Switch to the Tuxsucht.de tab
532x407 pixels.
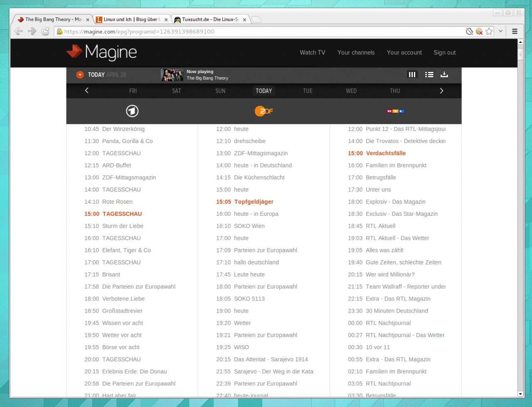tap(211, 20)
